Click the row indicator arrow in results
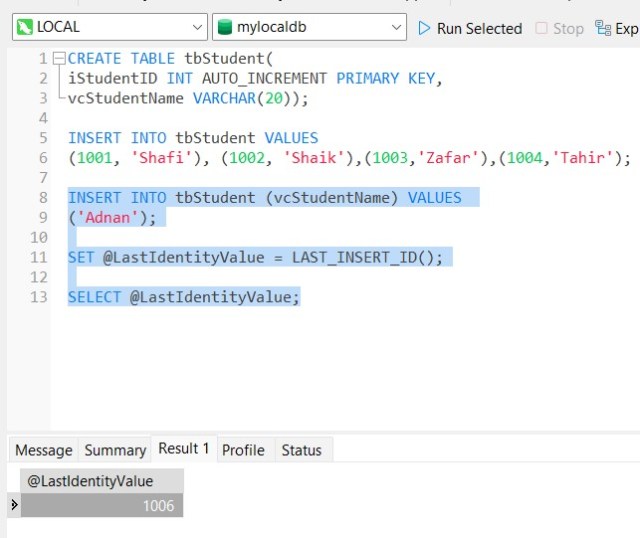This screenshot has width=640, height=538. 13,505
